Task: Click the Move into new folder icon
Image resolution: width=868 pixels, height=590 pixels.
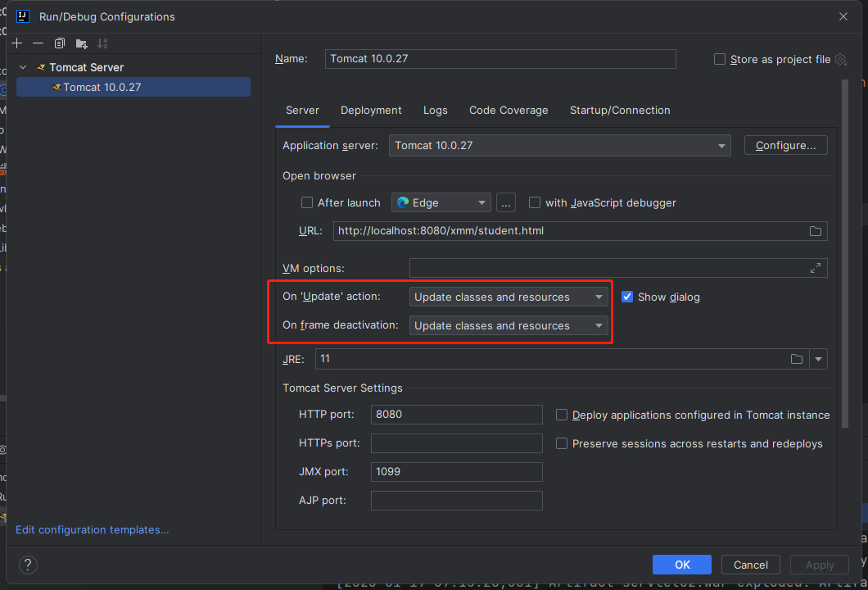Action: pos(81,43)
